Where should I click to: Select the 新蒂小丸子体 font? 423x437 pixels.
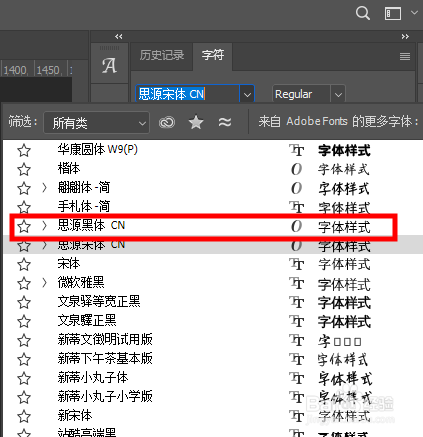[93, 377]
